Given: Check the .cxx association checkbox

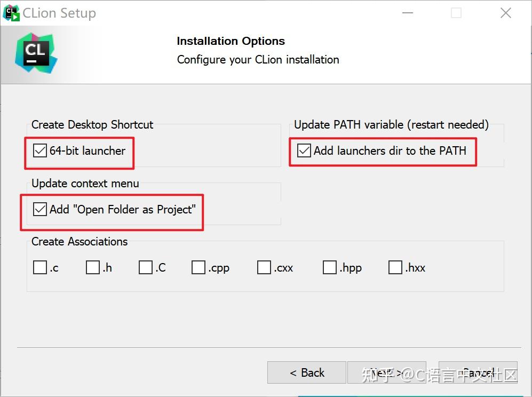Looking at the screenshot, I should point(264,267).
